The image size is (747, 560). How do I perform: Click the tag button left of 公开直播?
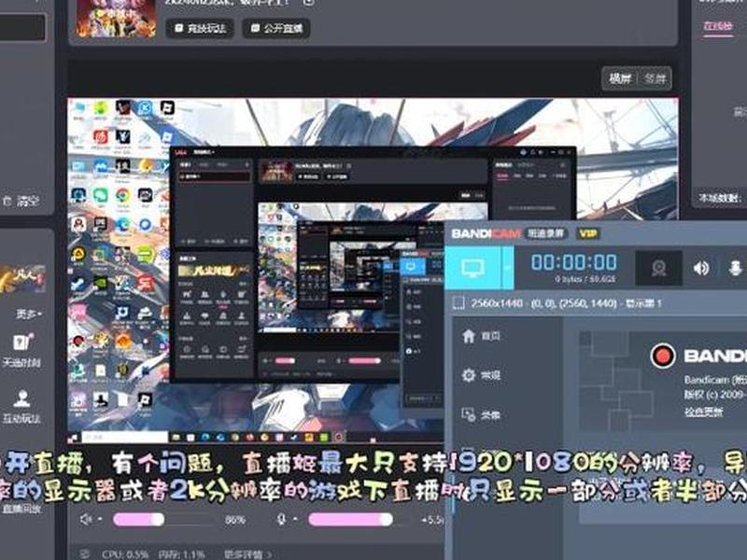tap(200, 28)
